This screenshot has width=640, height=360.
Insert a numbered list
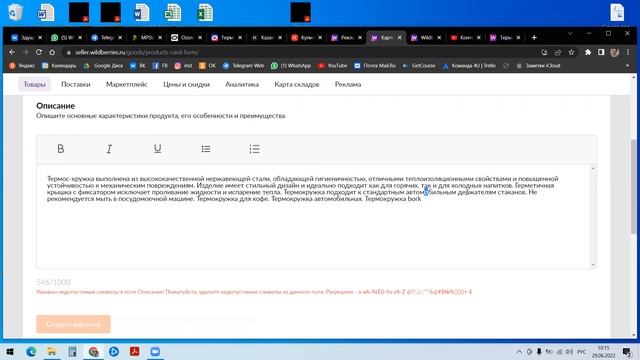click(254, 149)
